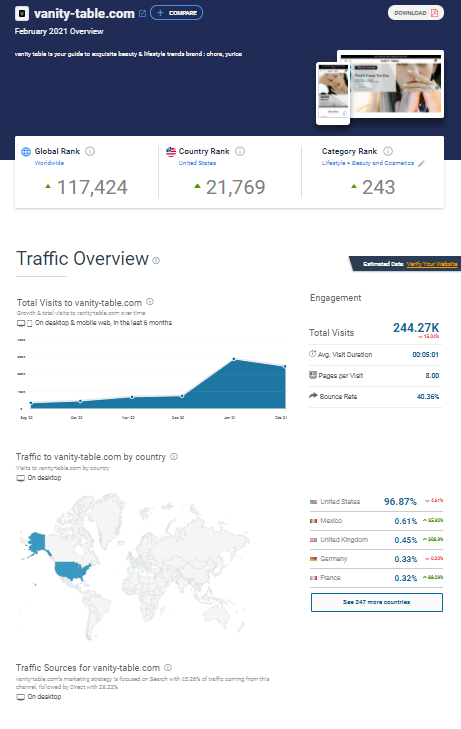The width and height of the screenshot is (461, 729).
Task: Show Traffic by country info icon
Action: [174, 457]
